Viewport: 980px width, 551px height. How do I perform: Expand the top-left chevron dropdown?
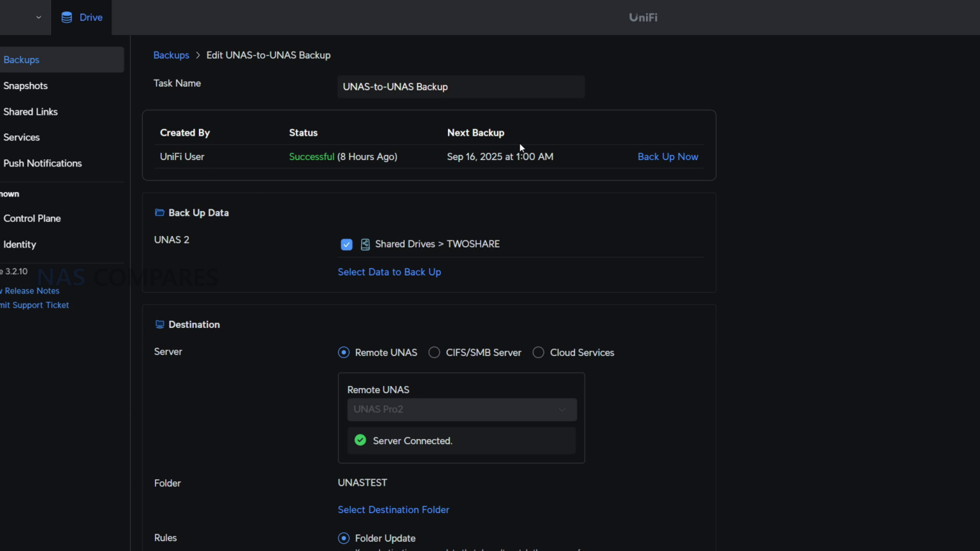[x=39, y=17]
